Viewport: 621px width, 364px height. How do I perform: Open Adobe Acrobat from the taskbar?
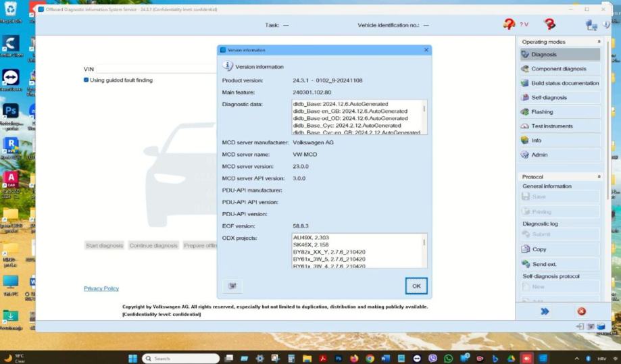click(323, 359)
